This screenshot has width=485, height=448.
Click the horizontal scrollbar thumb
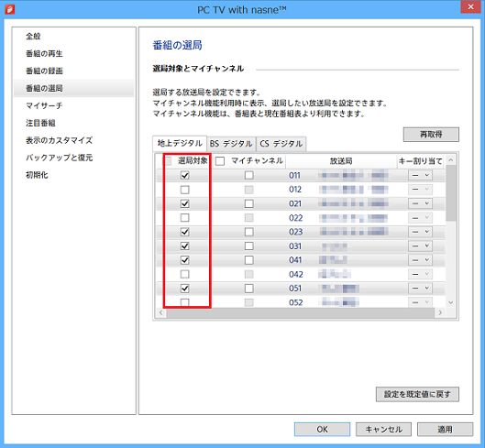[x=301, y=312]
